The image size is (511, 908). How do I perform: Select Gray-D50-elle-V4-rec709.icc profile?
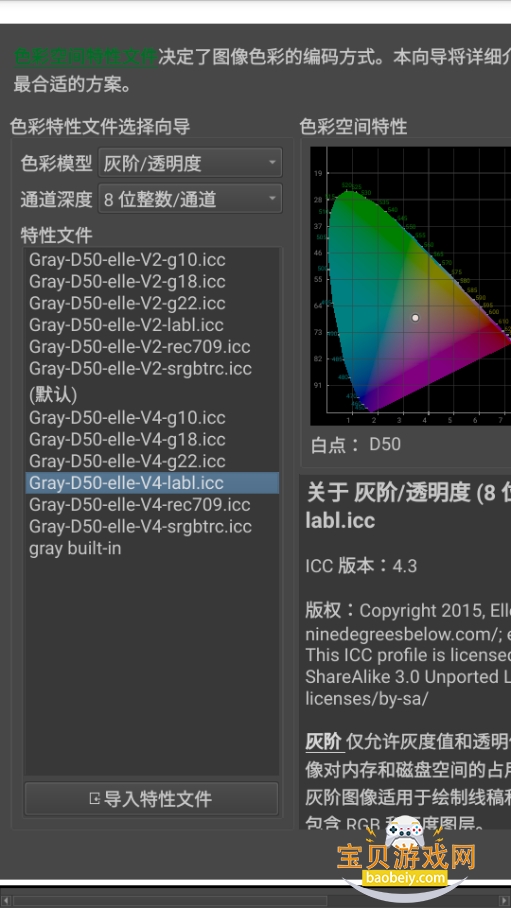click(x=152, y=504)
